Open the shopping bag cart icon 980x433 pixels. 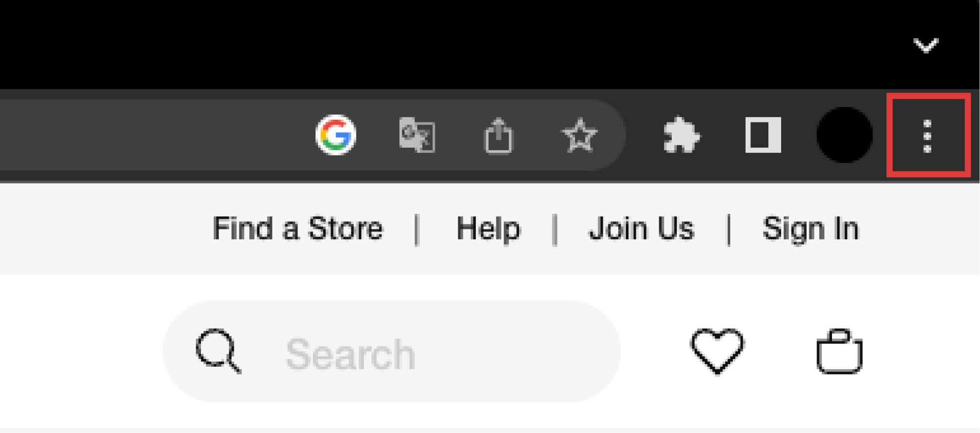839,351
